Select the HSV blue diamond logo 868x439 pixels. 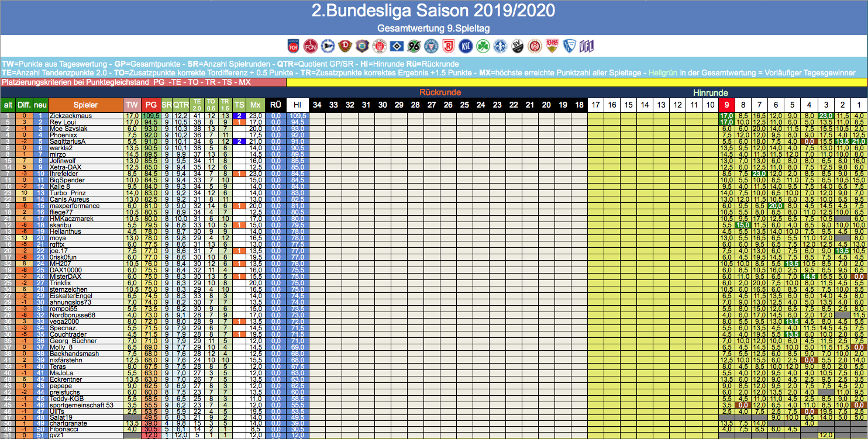pos(397,46)
